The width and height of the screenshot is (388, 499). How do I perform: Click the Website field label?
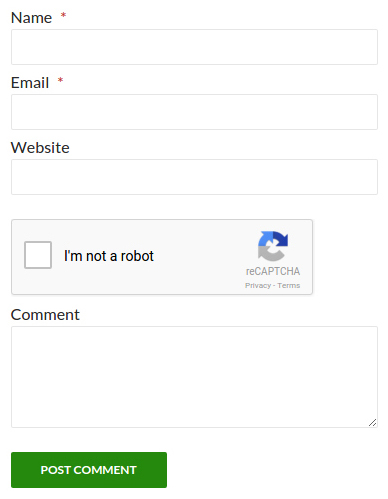coord(40,148)
